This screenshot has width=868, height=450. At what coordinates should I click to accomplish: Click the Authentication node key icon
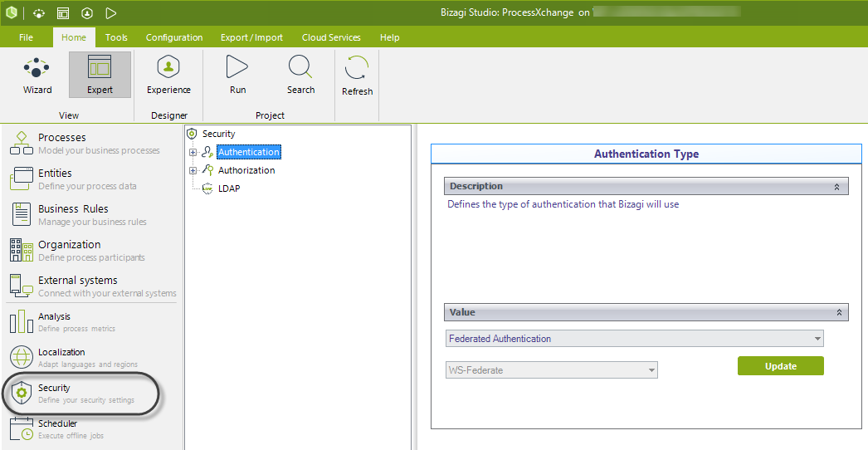tap(207, 152)
